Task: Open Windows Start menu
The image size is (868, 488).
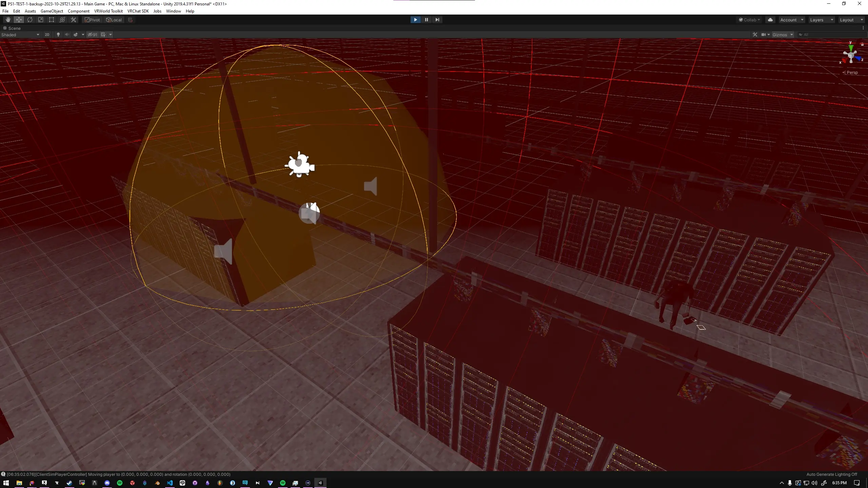Action: click(6, 483)
